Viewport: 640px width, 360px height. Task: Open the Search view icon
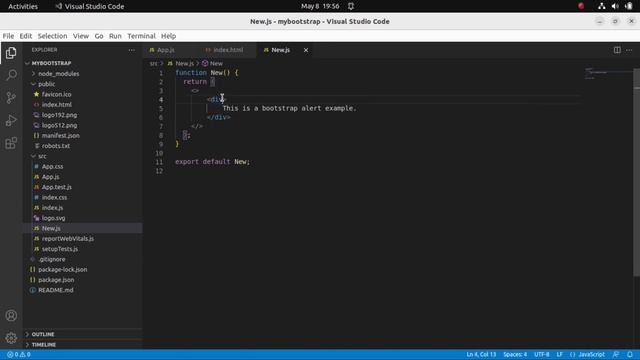click(x=11, y=75)
